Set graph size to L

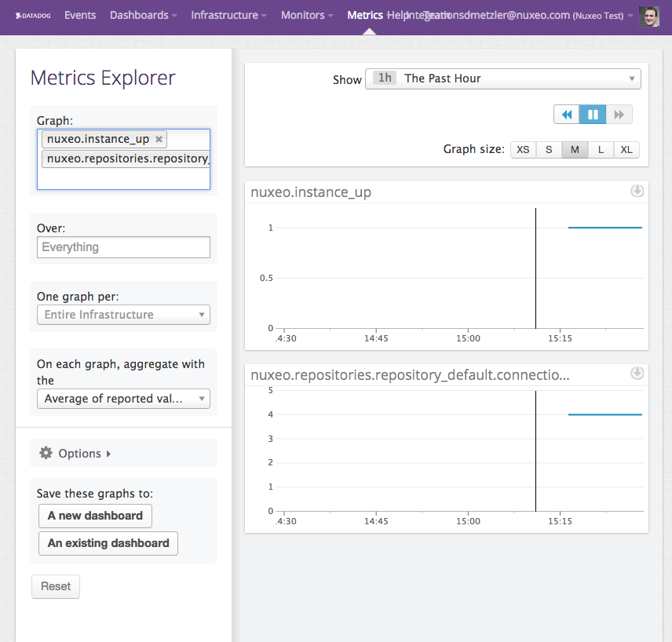tap(601, 149)
